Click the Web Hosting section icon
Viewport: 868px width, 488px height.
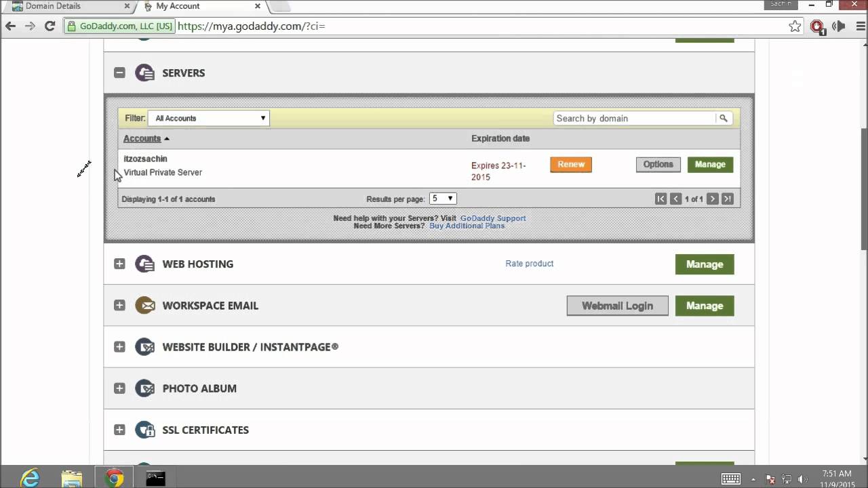pyautogui.click(x=144, y=264)
